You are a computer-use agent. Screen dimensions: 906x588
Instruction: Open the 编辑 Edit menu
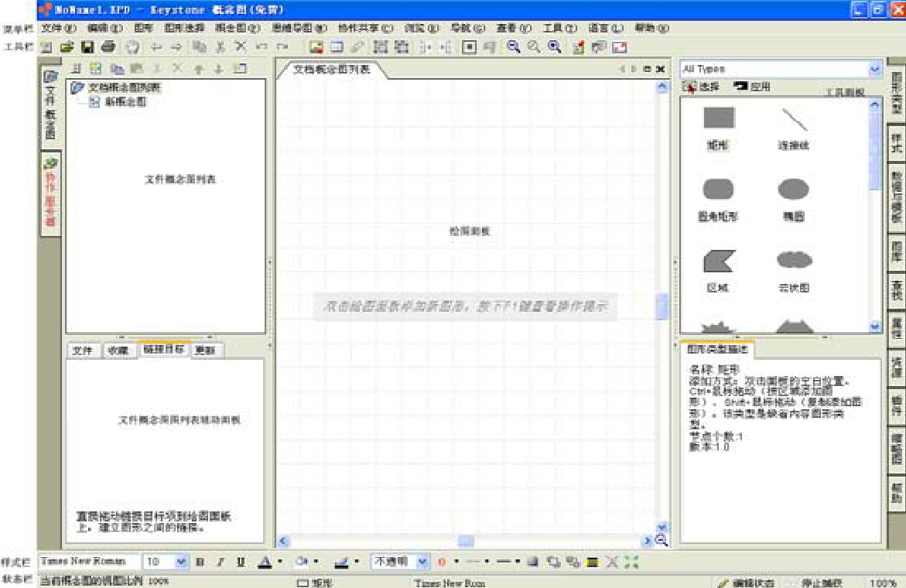click(104, 28)
